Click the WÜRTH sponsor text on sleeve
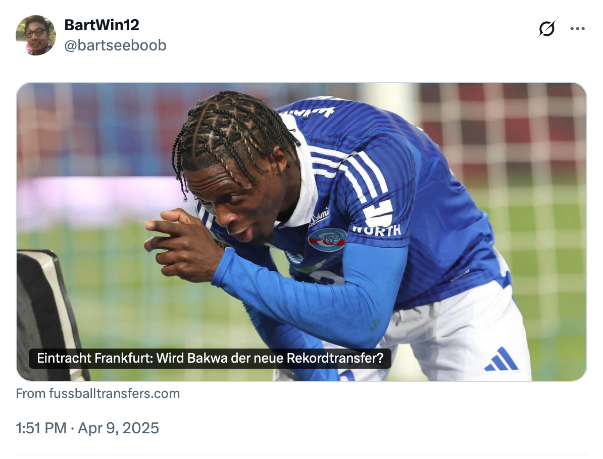Image resolution: width=603 pixels, height=459 pixels. click(x=377, y=230)
